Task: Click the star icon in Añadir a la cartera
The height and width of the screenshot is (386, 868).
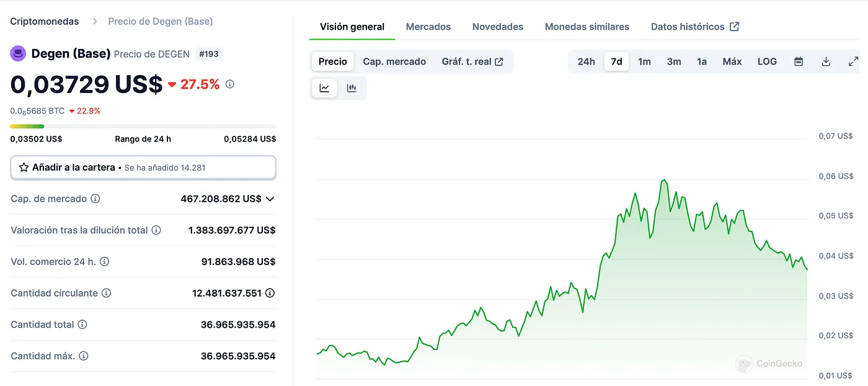Action: pos(24,168)
